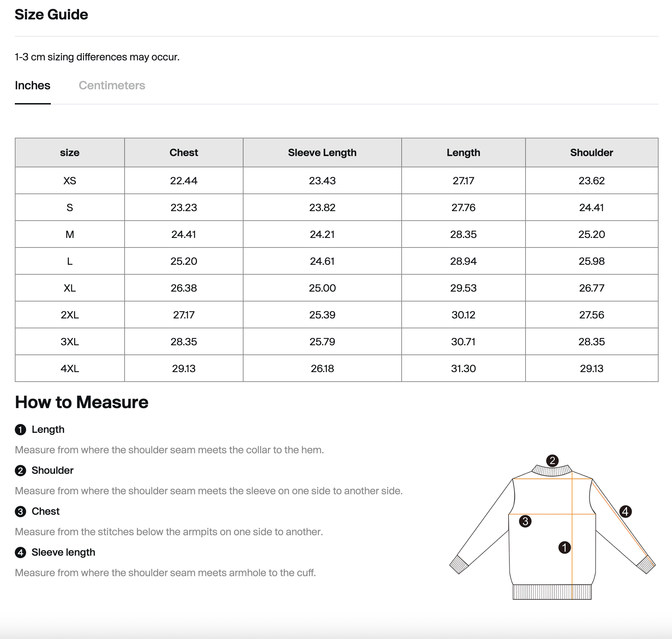Click marker 4 on the sweater sleeve
Viewport: 672px width, 639px height.
pos(625,511)
